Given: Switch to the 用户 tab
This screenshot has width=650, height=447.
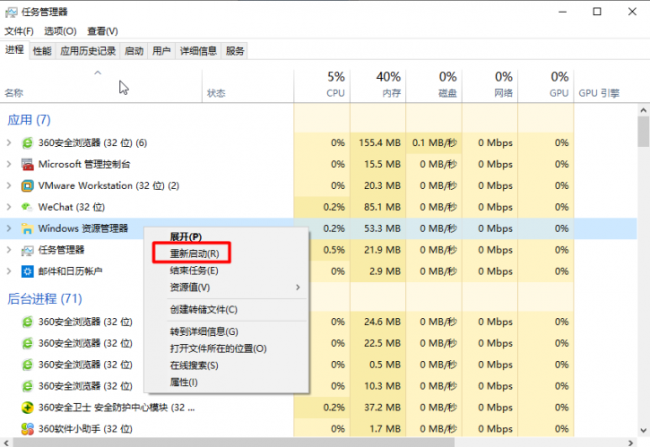Looking at the screenshot, I should tap(161, 51).
